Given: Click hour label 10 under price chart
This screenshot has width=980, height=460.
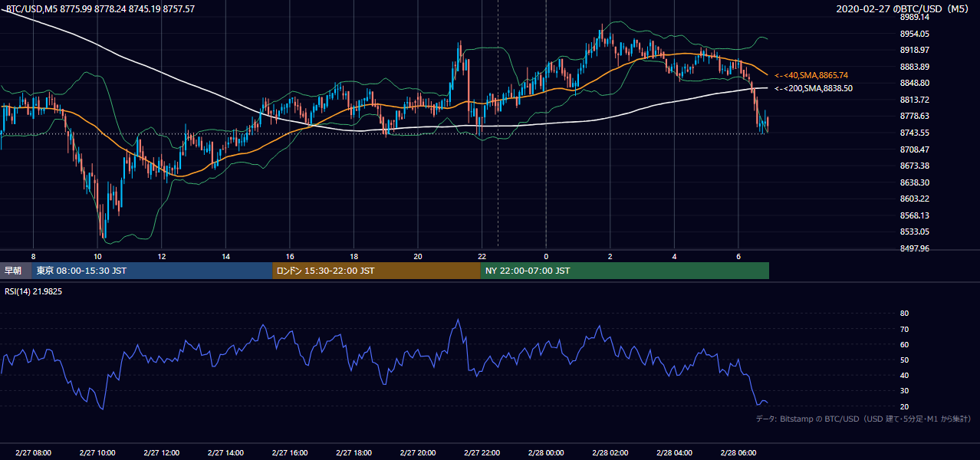Looking at the screenshot, I should click(x=97, y=256).
